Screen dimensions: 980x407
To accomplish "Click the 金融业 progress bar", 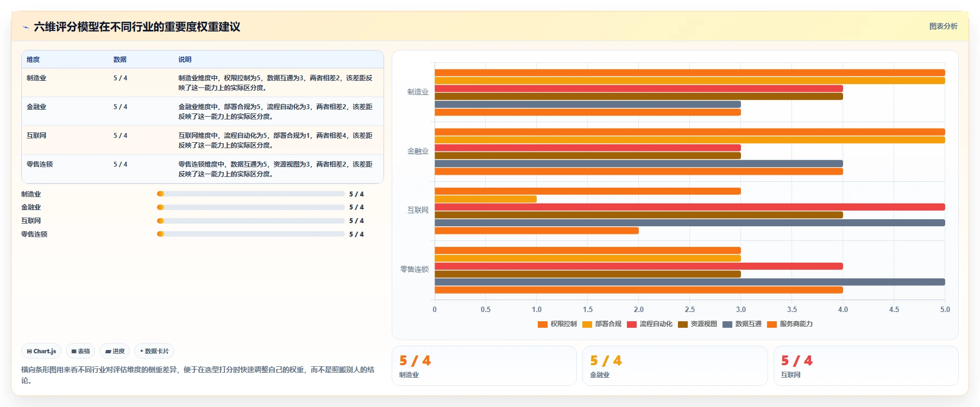I will 250,207.
